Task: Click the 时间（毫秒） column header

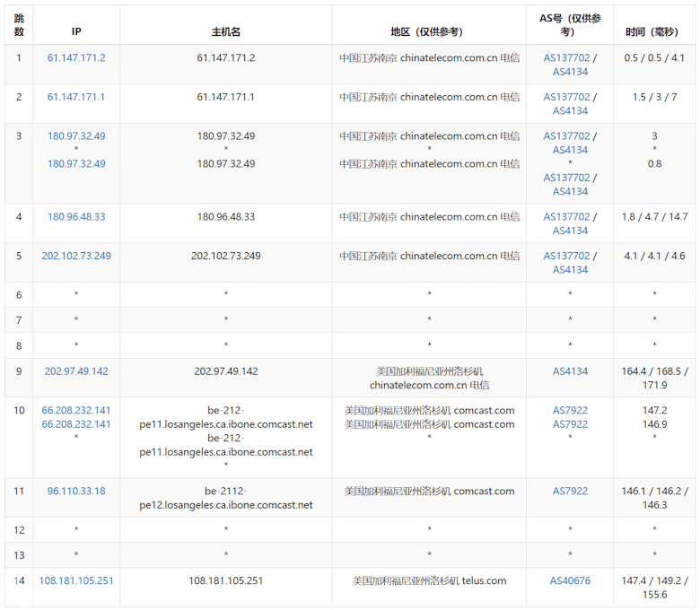Action: pos(654,31)
